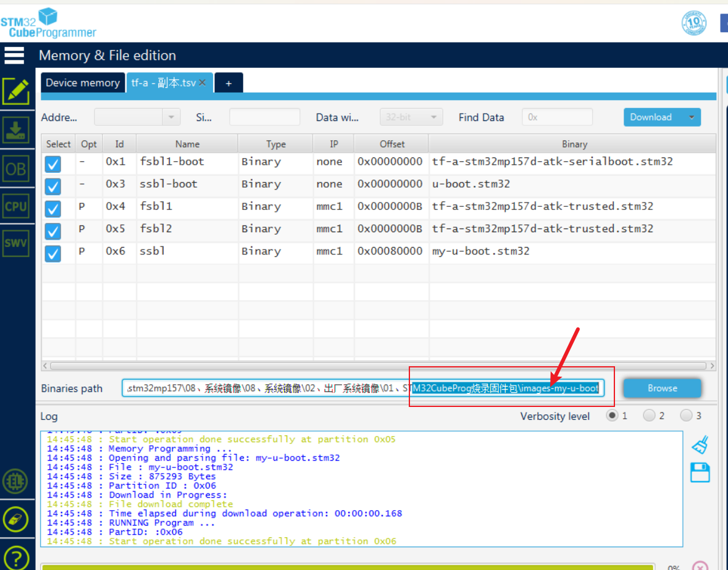Open the hamburger menu
Viewport: 728px width, 570px height.
[14, 55]
